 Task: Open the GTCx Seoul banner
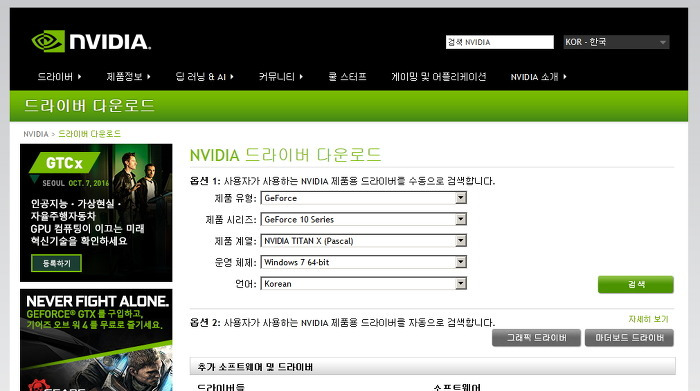point(96,212)
